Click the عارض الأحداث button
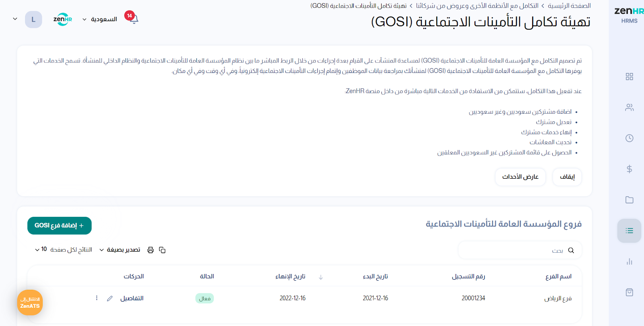Screen dimensions: 644x326 pyautogui.click(x=520, y=177)
